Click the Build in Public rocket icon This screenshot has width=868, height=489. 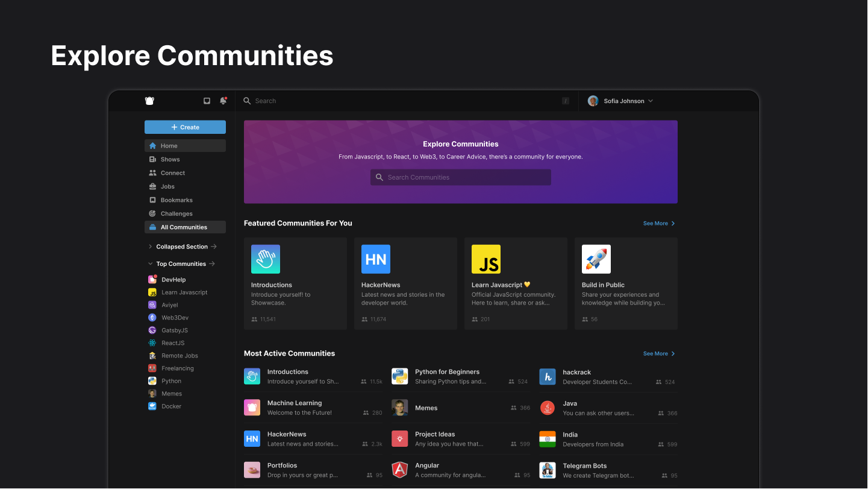pos(596,259)
